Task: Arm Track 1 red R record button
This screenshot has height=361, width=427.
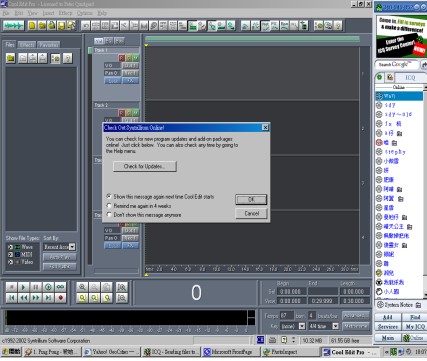Action: click(122, 58)
